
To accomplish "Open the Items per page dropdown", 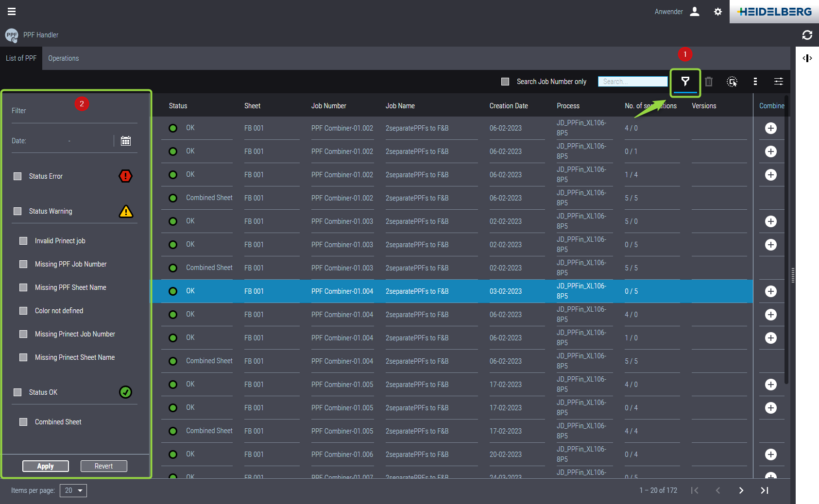I will point(73,490).
